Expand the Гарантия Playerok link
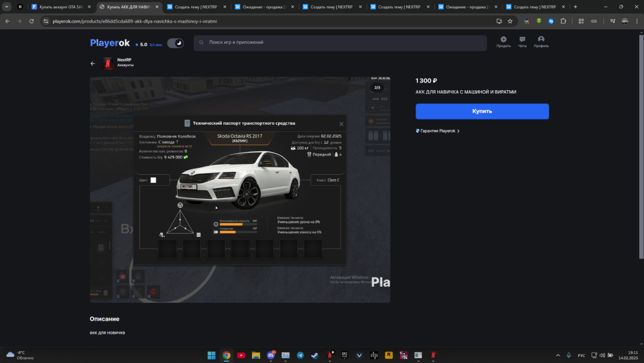 (438, 131)
